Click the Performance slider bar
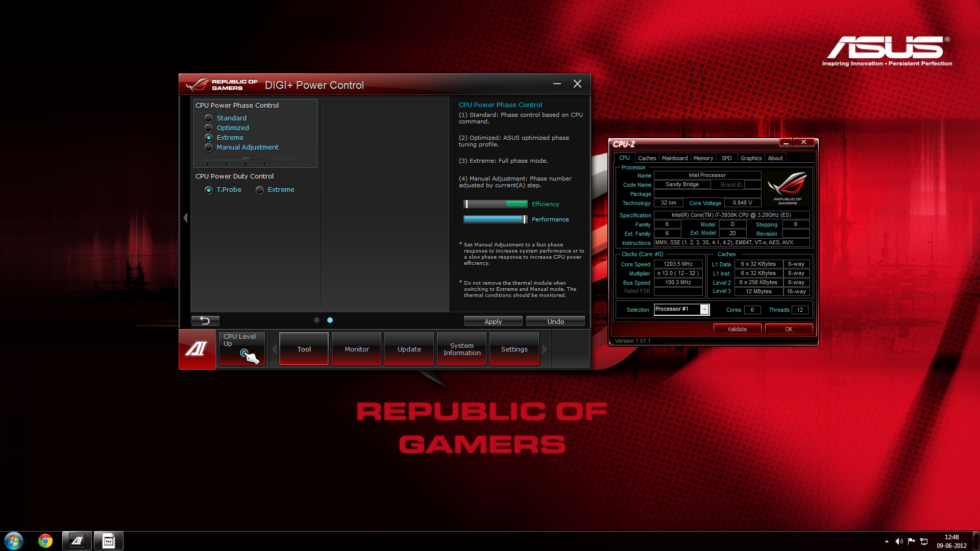 (x=495, y=219)
